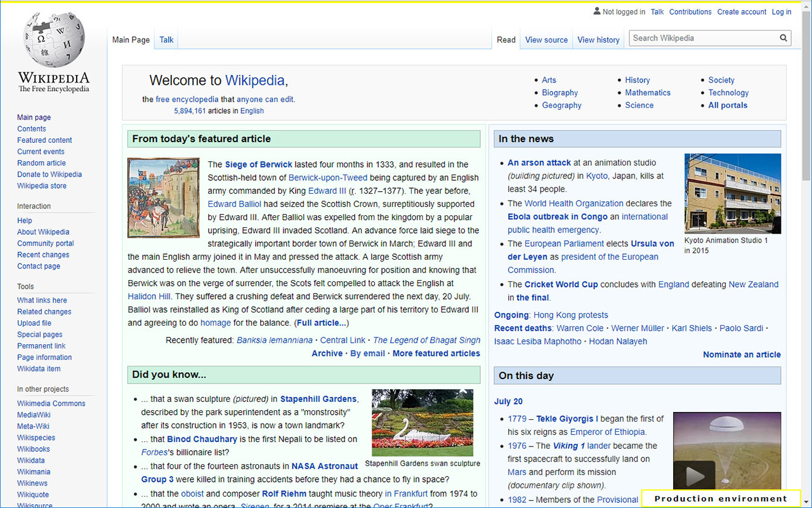Open the Siege of Berwick article link
Screen dimensions: 812x508
coord(259,164)
